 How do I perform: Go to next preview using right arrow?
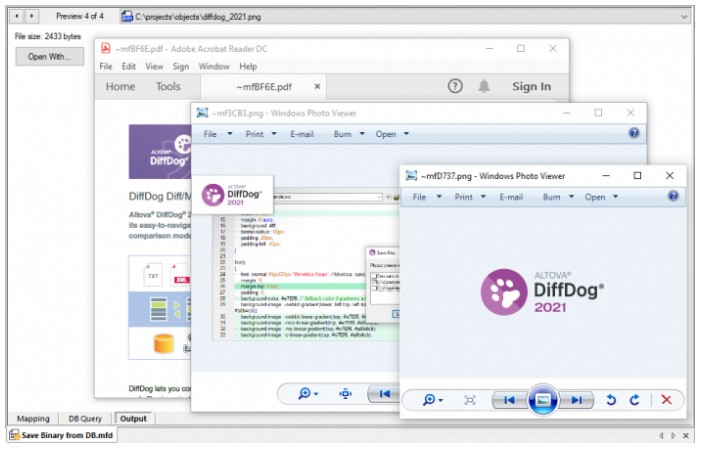point(32,17)
